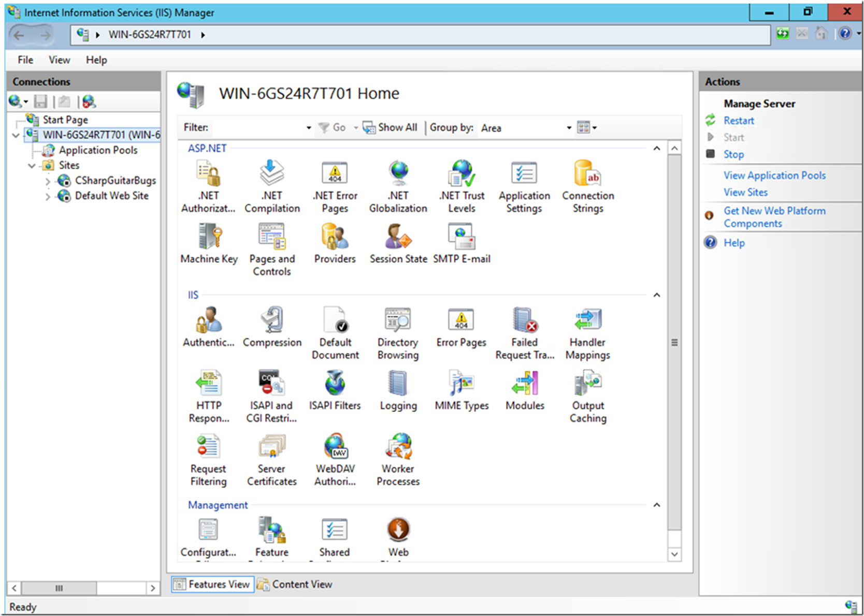Screen dimensions: 864x616
Task: Collapse the WIN-6GS24R7T701 server node
Action: click(x=16, y=136)
